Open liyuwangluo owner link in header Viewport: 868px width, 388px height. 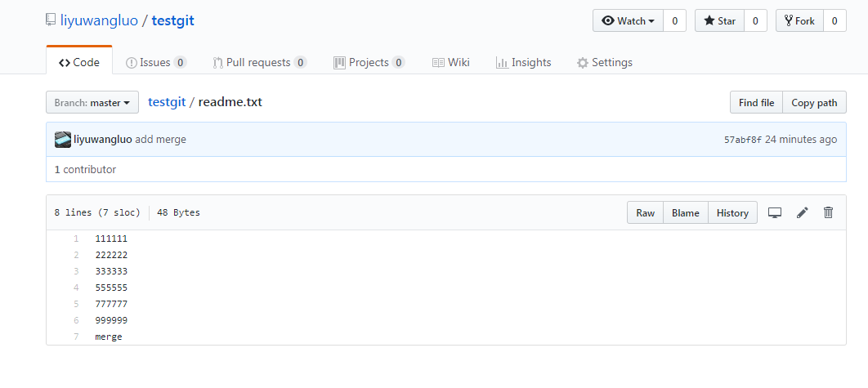click(x=99, y=21)
